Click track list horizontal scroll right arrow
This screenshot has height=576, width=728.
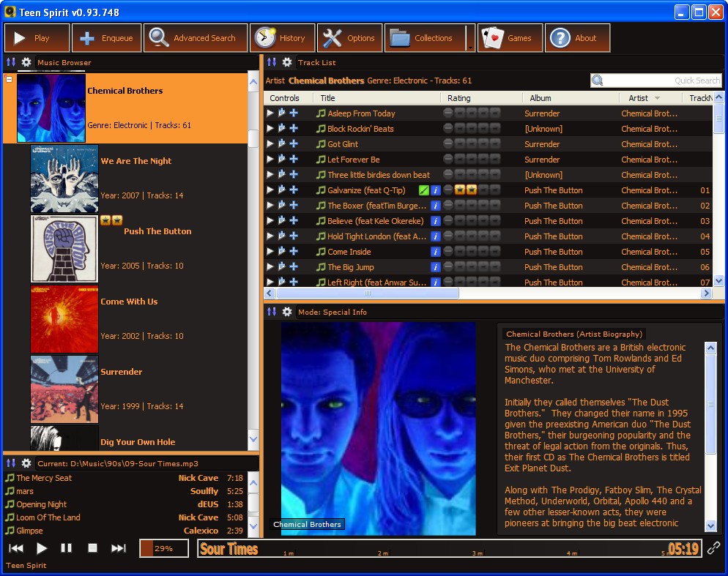(706, 293)
